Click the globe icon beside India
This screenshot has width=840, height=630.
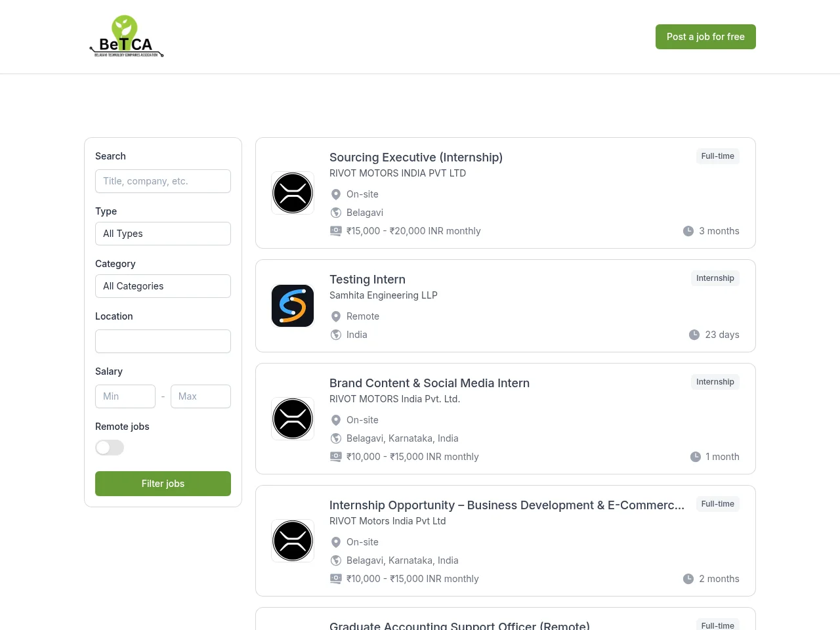[x=336, y=335]
